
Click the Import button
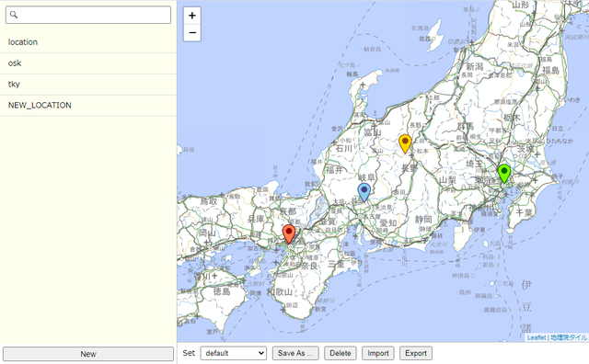378,353
